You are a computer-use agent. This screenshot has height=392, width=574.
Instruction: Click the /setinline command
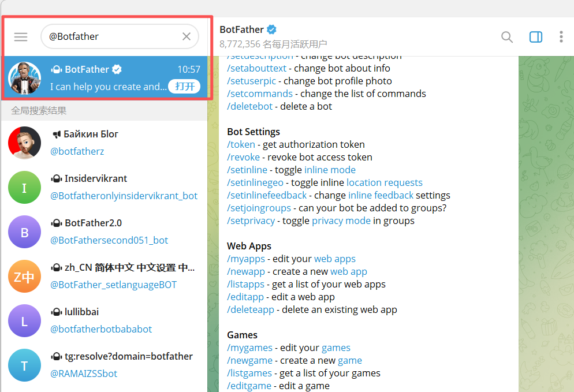coord(247,170)
